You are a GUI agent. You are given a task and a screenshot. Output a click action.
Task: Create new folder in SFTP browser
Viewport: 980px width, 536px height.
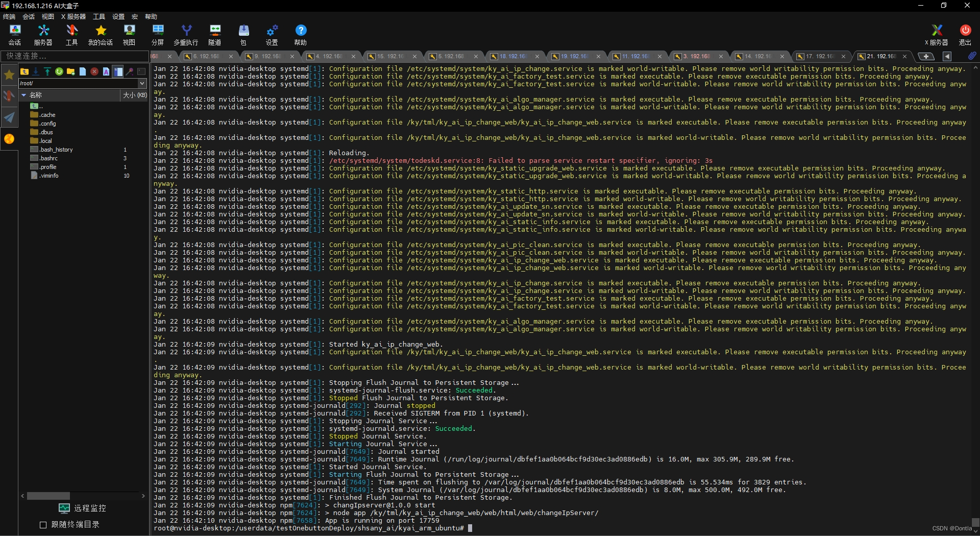coord(71,71)
